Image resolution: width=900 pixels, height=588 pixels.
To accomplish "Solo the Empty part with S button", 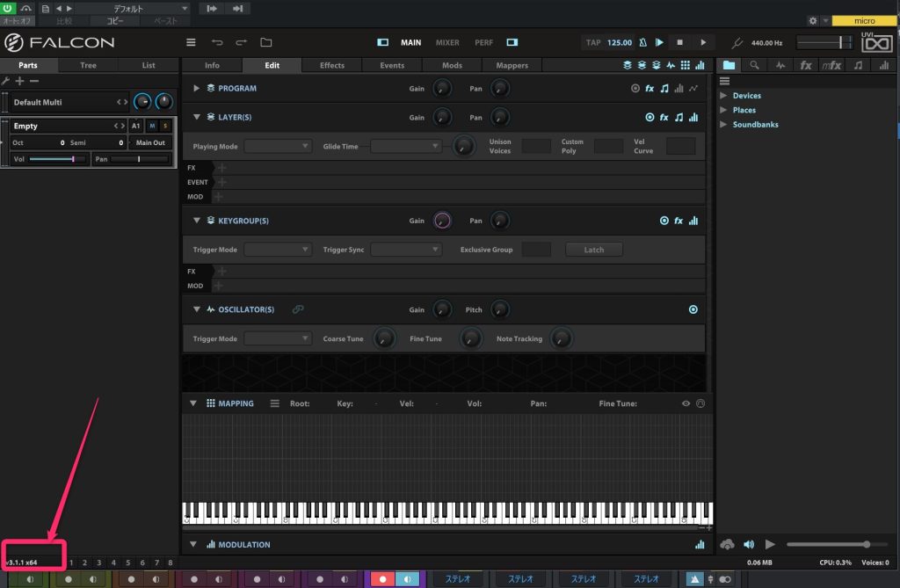I will coord(163,127).
